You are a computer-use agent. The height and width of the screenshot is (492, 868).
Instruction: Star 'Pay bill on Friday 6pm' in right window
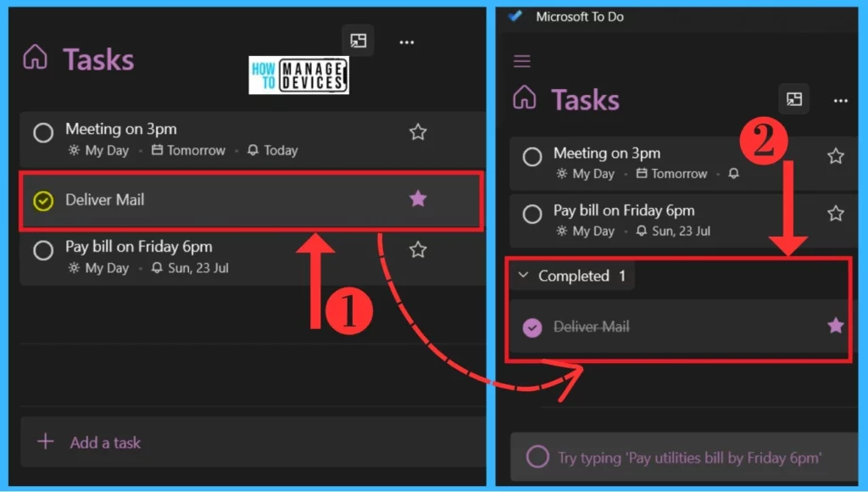click(x=835, y=213)
